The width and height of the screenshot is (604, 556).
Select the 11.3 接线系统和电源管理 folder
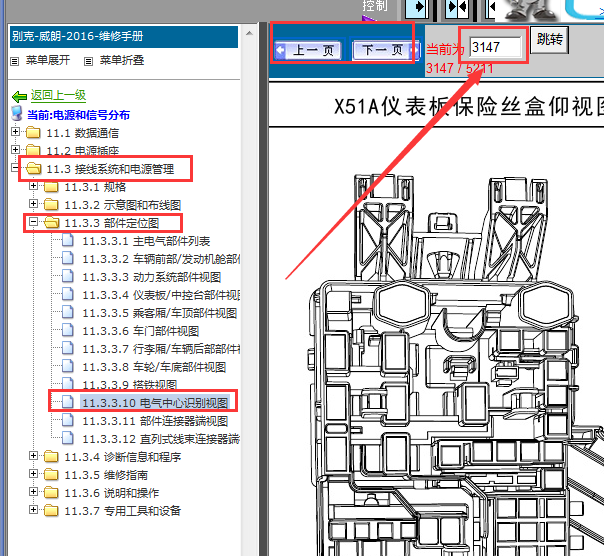point(110,169)
